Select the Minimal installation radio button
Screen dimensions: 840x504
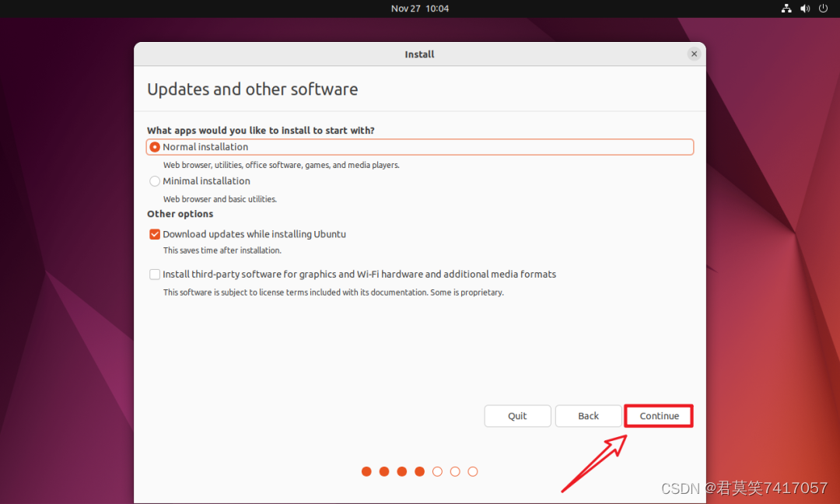tap(155, 181)
